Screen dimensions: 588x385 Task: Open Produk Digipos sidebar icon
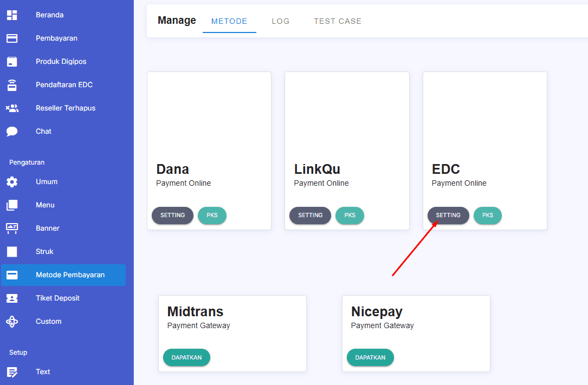[x=12, y=62]
